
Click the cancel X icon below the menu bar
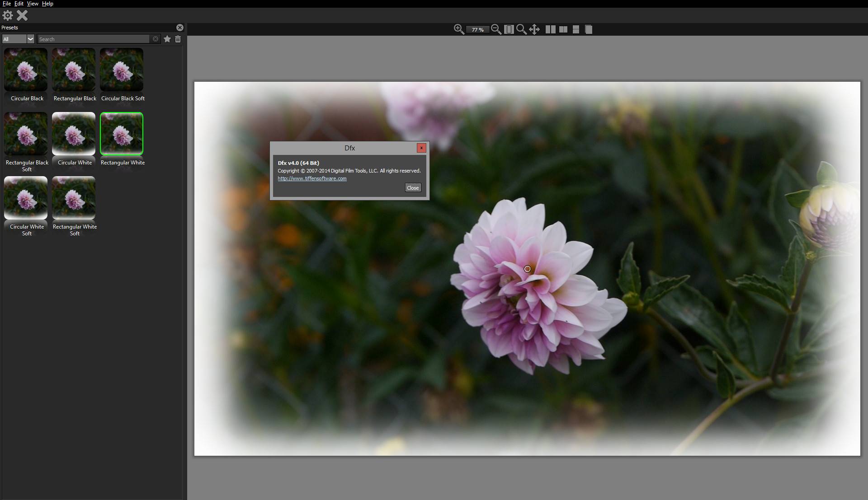[22, 15]
